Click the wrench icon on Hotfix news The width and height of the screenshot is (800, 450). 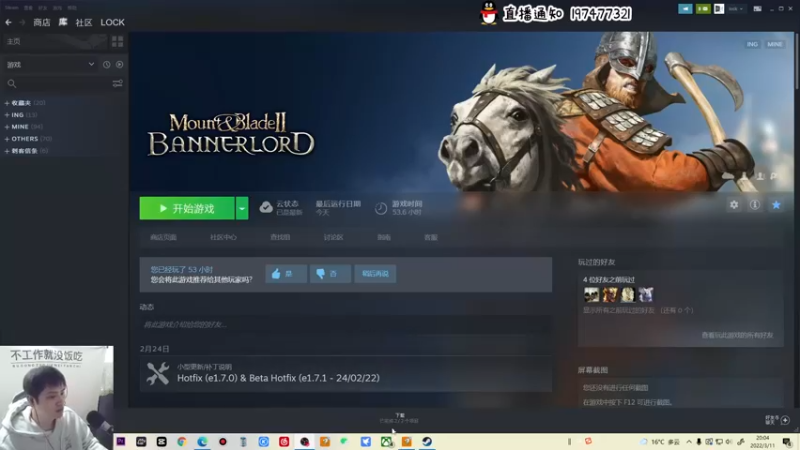click(158, 373)
